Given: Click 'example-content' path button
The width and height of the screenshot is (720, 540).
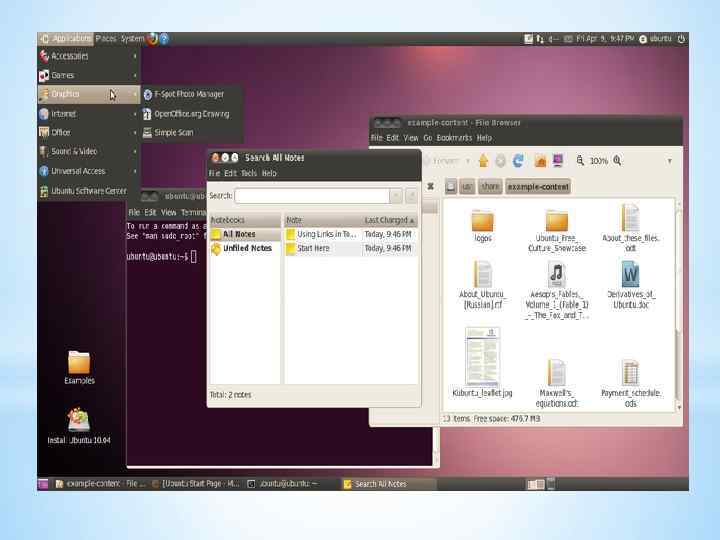Looking at the screenshot, I should point(538,186).
